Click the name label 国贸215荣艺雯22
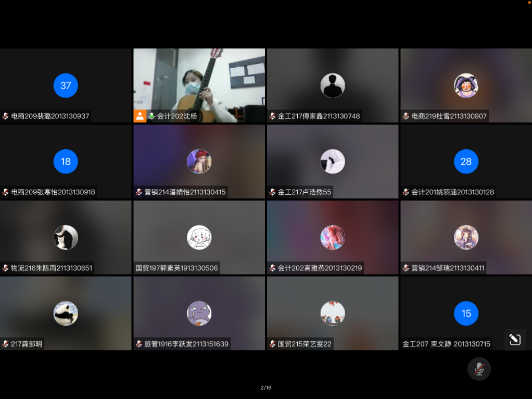 305,344
